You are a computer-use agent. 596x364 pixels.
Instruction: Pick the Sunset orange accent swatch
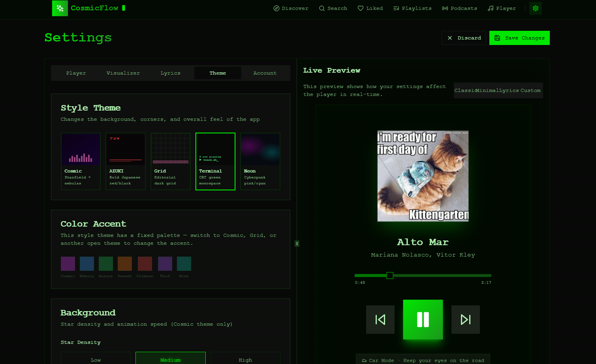pos(125,264)
